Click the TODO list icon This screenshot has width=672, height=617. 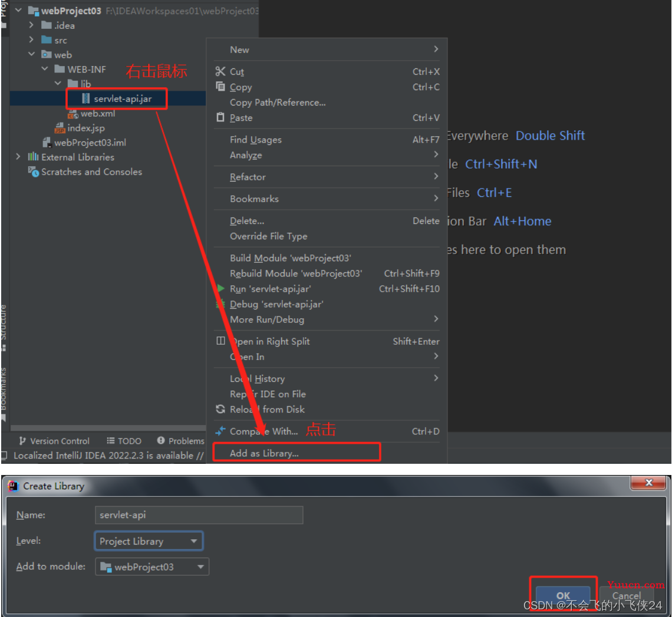[x=111, y=440]
